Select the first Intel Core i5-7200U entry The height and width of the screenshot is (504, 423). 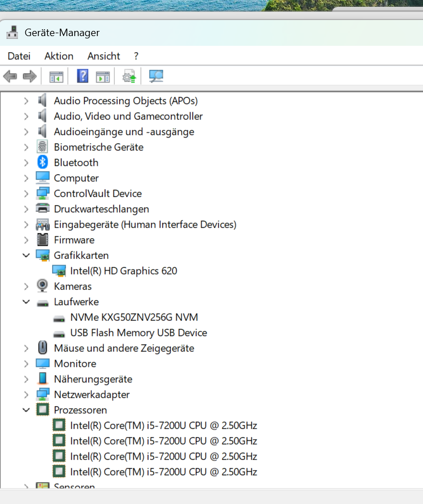tap(163, 426)
